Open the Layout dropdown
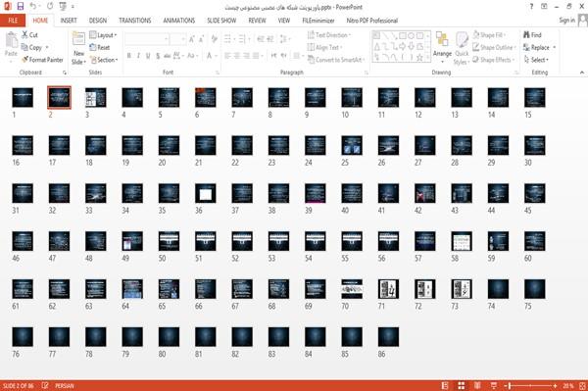The image size is (588, 391). [103, 35]
